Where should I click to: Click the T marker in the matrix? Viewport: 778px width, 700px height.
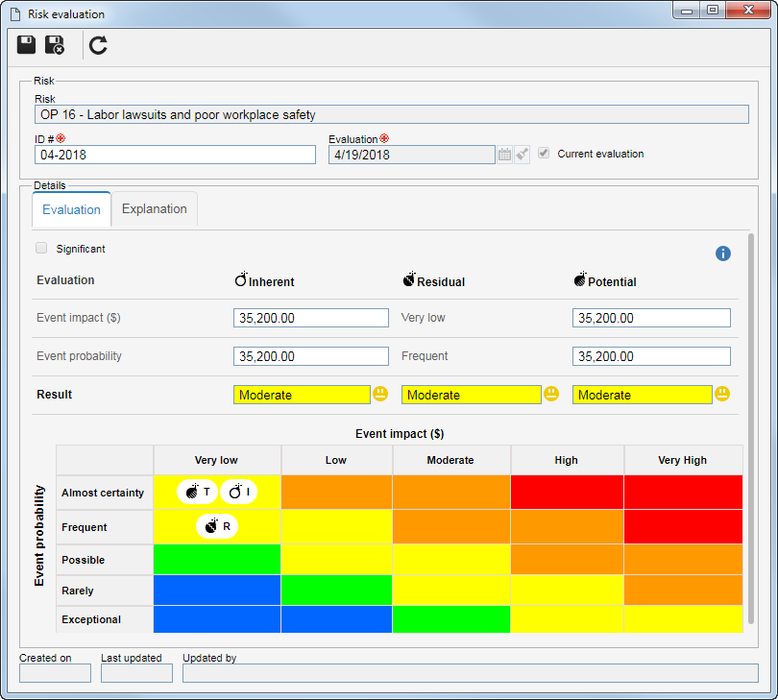pos(197,492)
